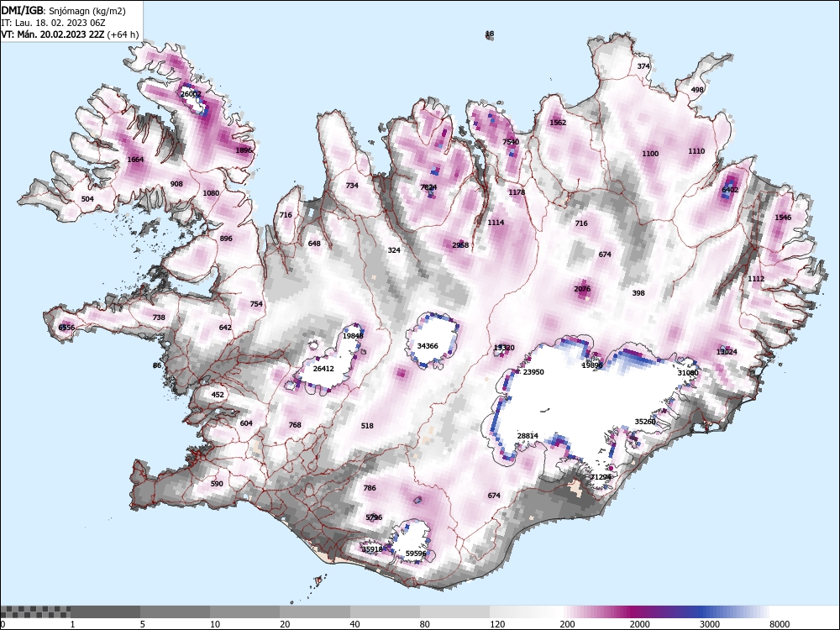The image size is (840, 630).
Task: Click the blue legend segment near 3000
Action: coord(702,612)
